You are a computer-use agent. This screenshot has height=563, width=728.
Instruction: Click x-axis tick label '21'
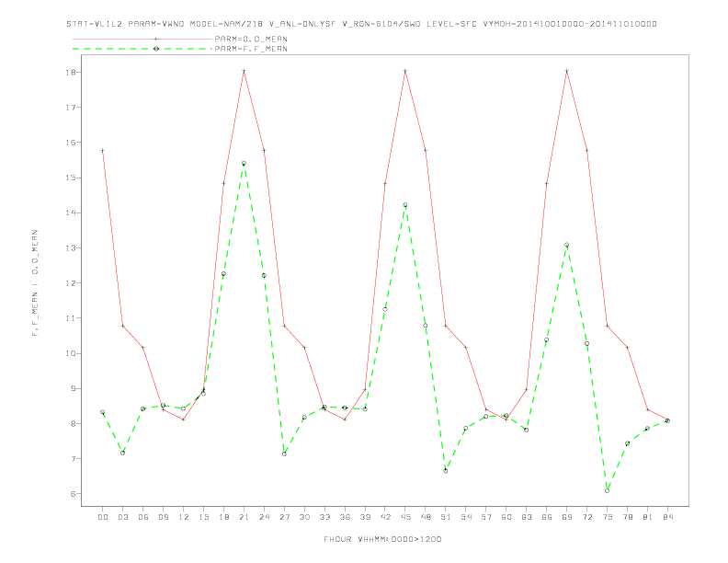(x=244, y=517)
